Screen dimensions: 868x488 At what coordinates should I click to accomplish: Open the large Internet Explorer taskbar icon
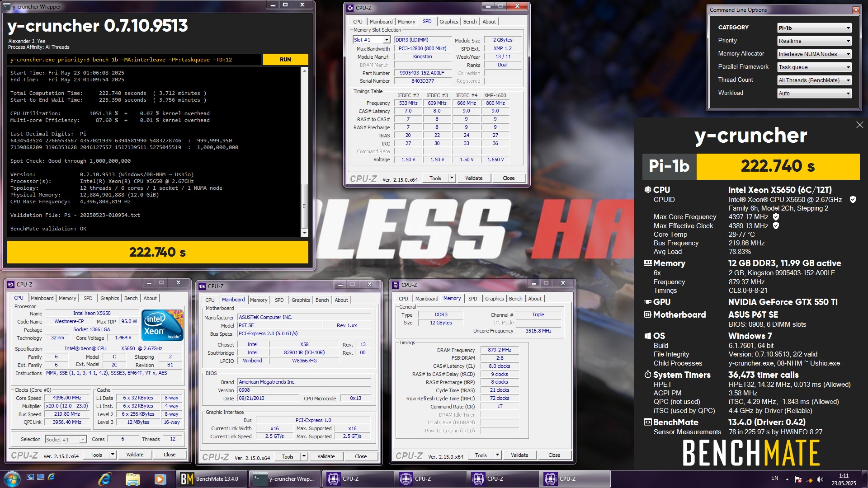coord(105,479)
